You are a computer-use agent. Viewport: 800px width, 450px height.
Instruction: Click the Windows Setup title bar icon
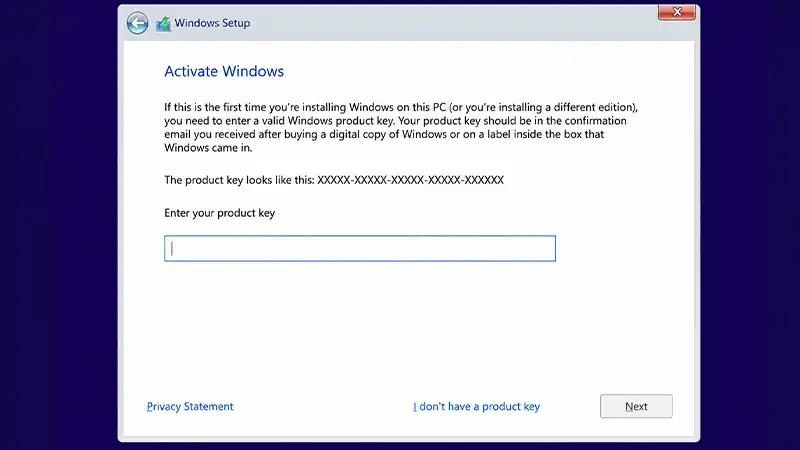click(x=163, y=23)
